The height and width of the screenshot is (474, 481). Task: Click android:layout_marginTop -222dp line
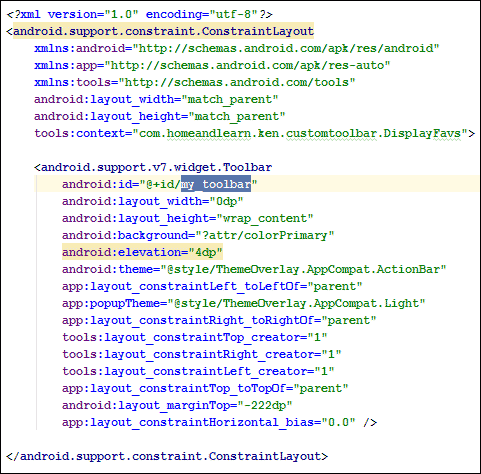tap(177, 405)
